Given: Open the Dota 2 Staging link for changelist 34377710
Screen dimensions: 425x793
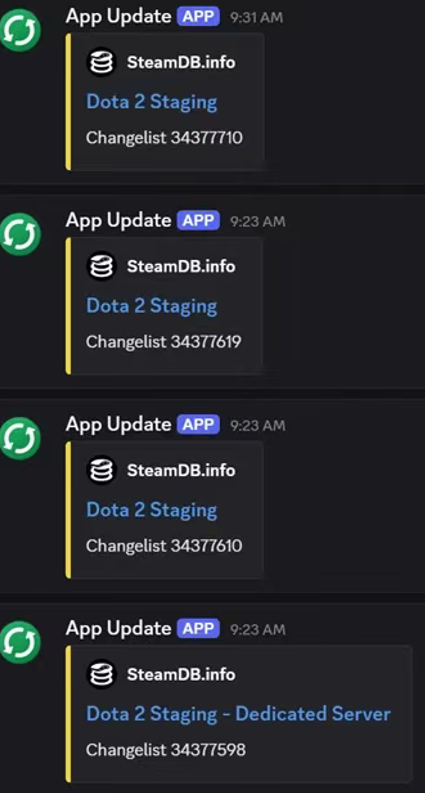Looking at the screenshot, I should (152, 102).
